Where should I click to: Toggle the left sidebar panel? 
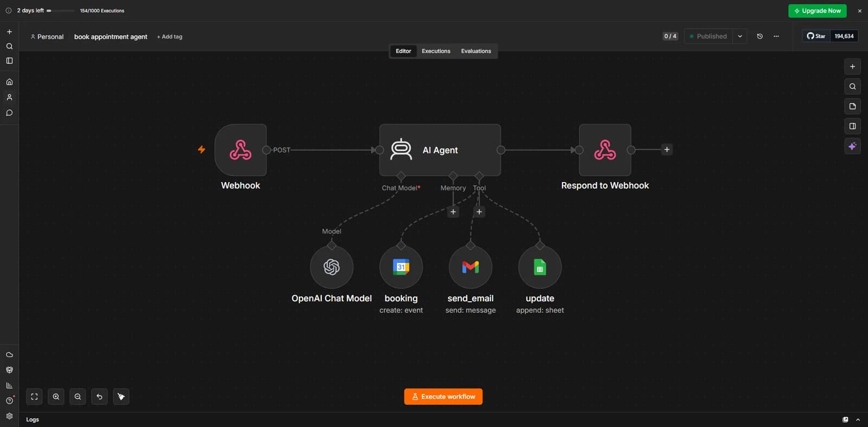(9, 61)
